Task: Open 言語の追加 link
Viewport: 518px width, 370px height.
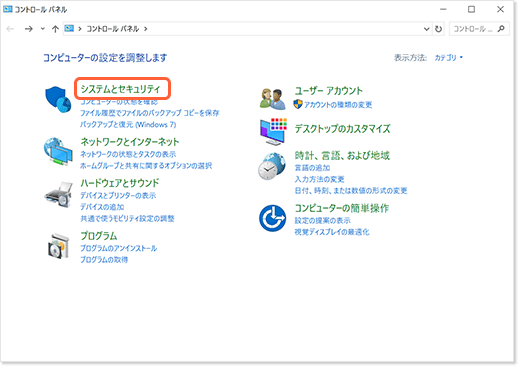Action: click(x=312, y=168)
